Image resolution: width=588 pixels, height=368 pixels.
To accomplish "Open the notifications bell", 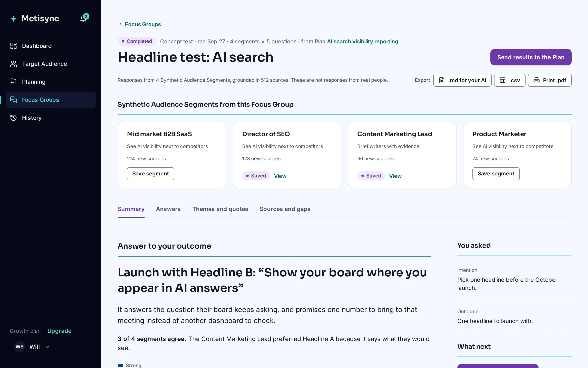I will click(83, 18).
